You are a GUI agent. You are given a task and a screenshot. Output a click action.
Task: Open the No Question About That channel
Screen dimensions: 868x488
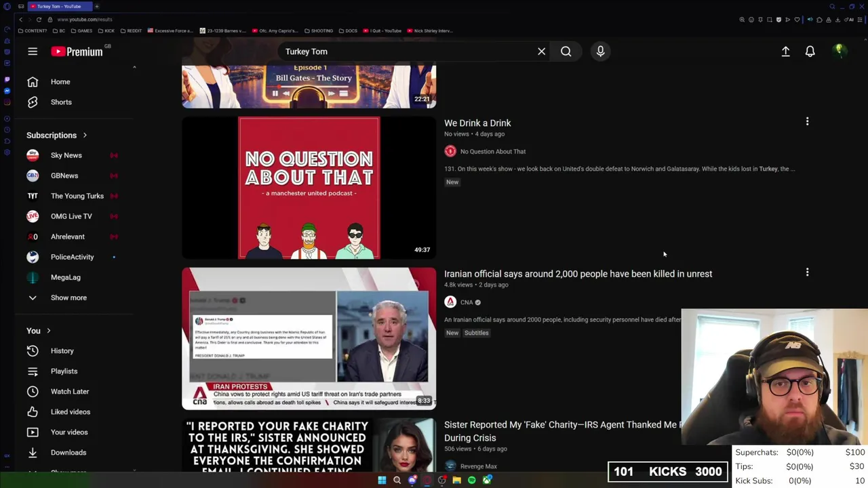492,152
